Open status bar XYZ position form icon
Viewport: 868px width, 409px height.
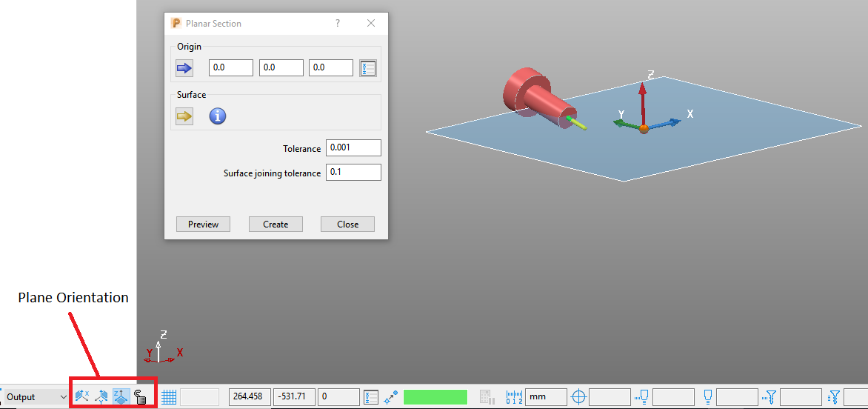click(x=371, y=397)
